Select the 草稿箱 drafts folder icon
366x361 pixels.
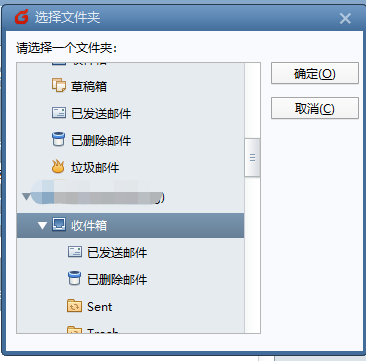58,85
